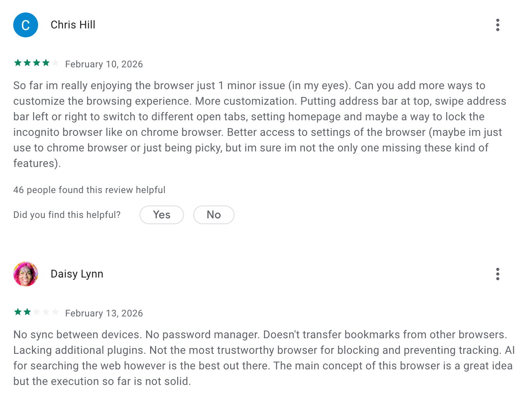Click No for Chris Hill's review helpfulness
The width and height of the screenshot is (532, 397).
[x=213, y=214]
